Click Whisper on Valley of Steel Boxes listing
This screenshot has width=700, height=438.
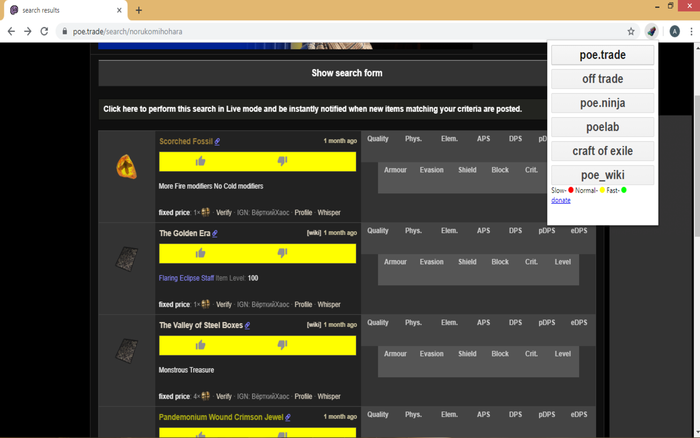[329, 396]
